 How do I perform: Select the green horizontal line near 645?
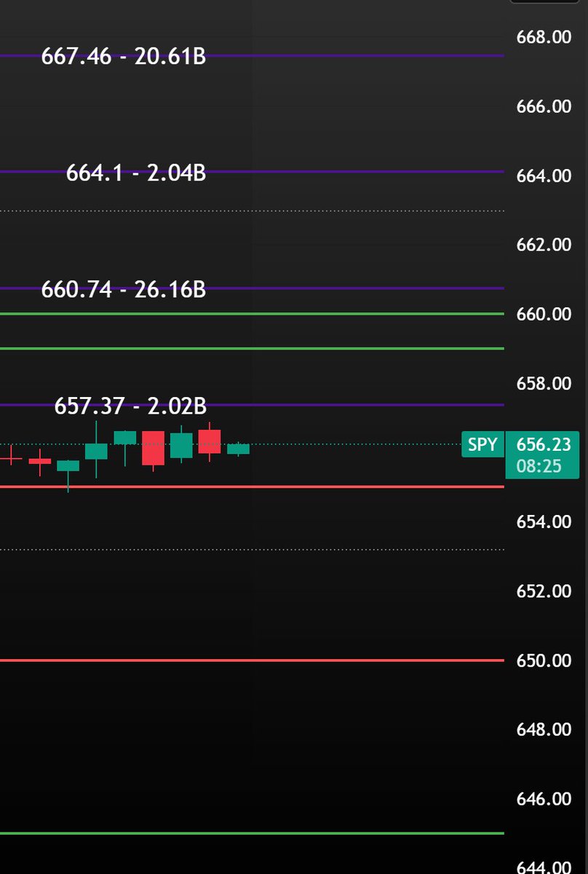pyautogui.click(x=252, y=833)
